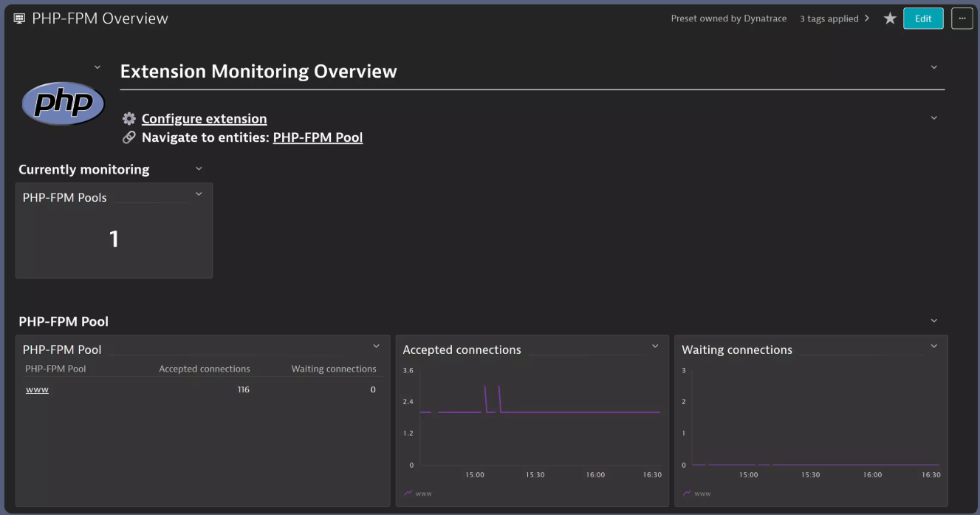Click the chain link icon beside Navigate to entities
This screenshot has height=515, width=980.
point(129,137)
